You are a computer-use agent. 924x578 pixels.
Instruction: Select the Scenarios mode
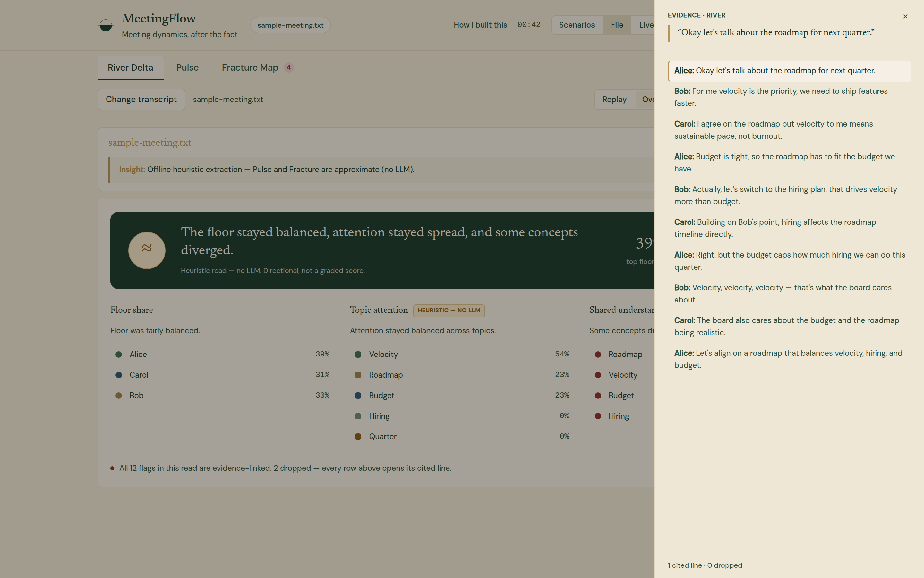(577, 25)
